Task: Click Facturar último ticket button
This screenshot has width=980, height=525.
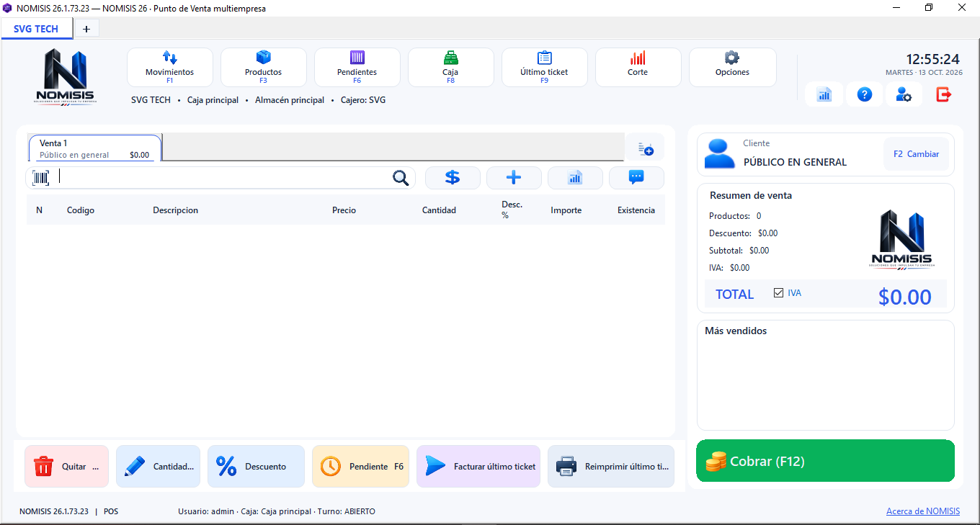Action: pyautogui.click(x=478, y=467)
